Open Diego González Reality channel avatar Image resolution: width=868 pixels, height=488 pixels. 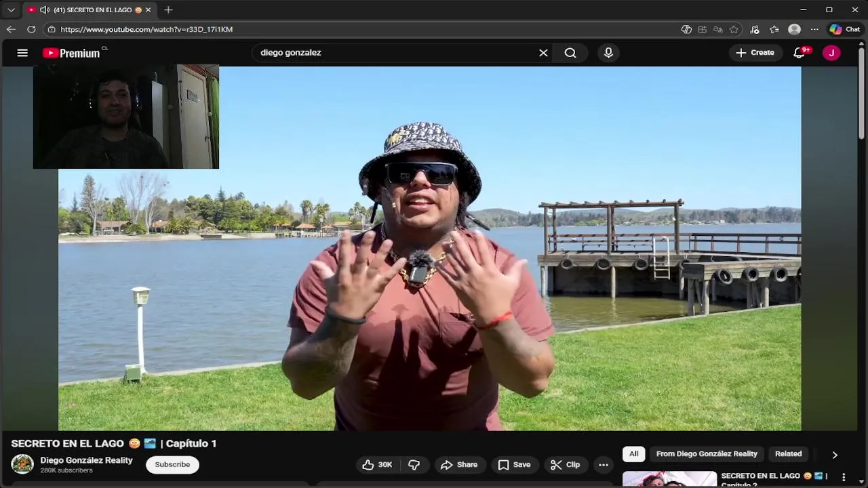[x=22, y=464]
